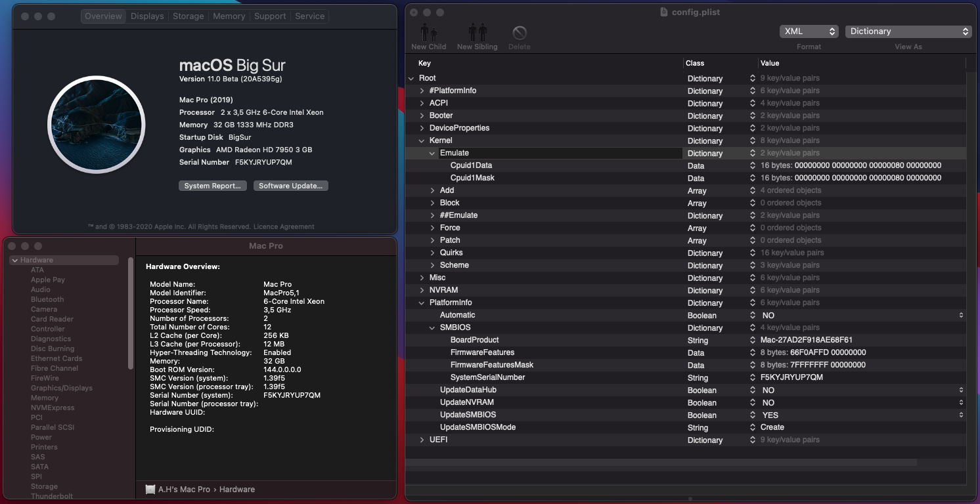980x504 pixels.
Task: Select the Patch array row
Action: pyautogui.click(x=686, y=240)
